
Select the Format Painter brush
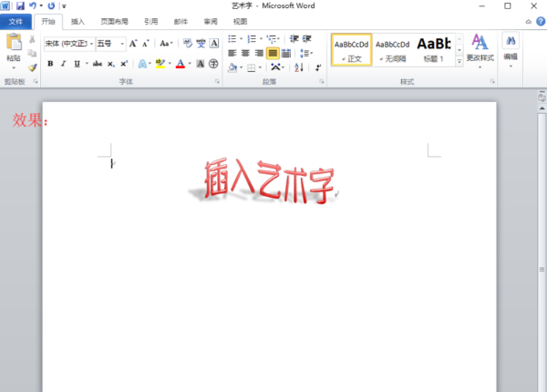tap(32, 67)
